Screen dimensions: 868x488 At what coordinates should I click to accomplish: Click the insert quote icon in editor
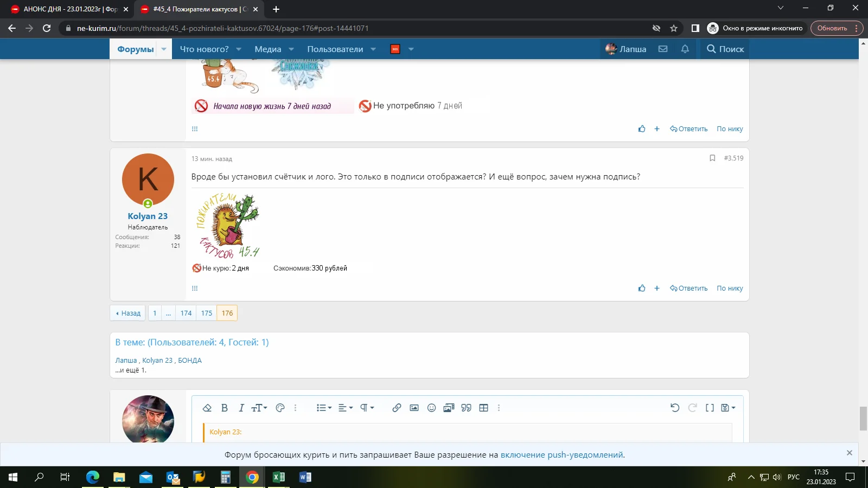coord(466,408)
